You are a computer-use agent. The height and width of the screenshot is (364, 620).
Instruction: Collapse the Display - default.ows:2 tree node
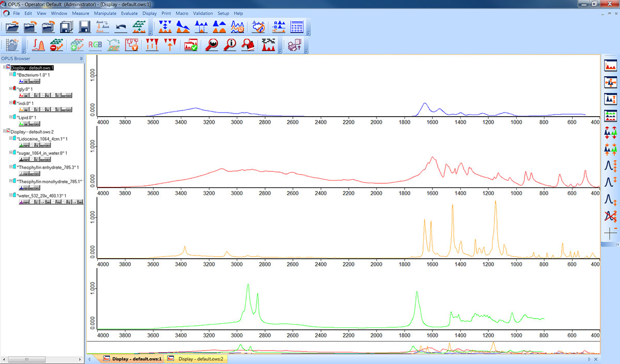[x=5, y=132]
